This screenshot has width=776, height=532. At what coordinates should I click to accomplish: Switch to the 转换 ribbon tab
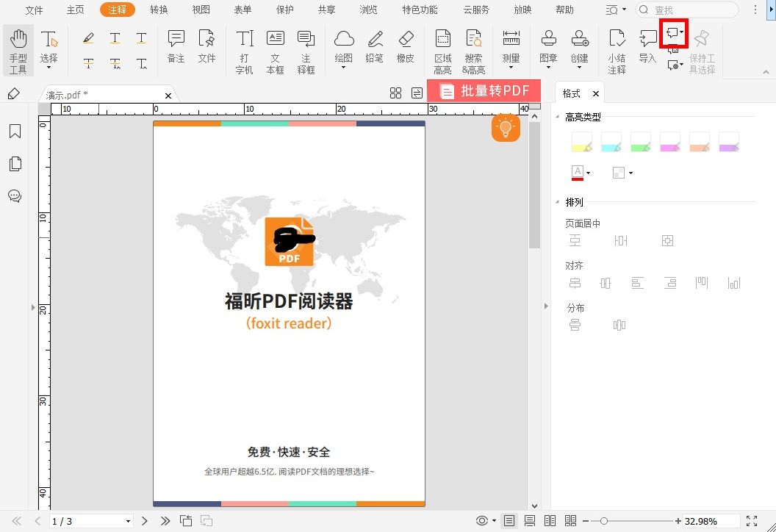pyautogui.click(x=160, y=10)
